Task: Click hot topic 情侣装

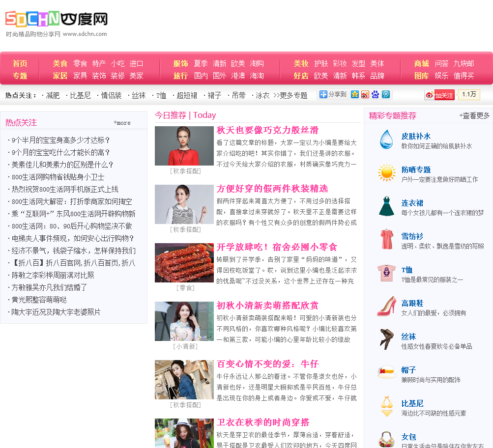Action: click(111, 95)
